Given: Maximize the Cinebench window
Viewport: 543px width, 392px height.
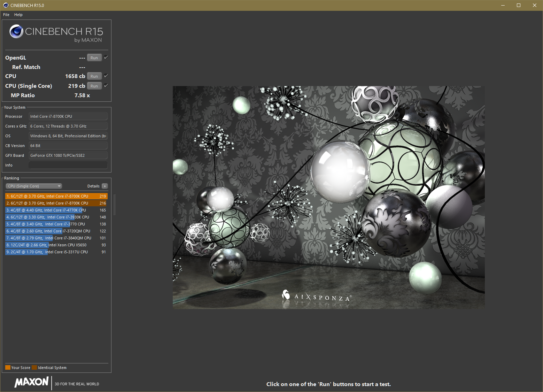Looking at the screenshot, I should [x=519, y=5].
